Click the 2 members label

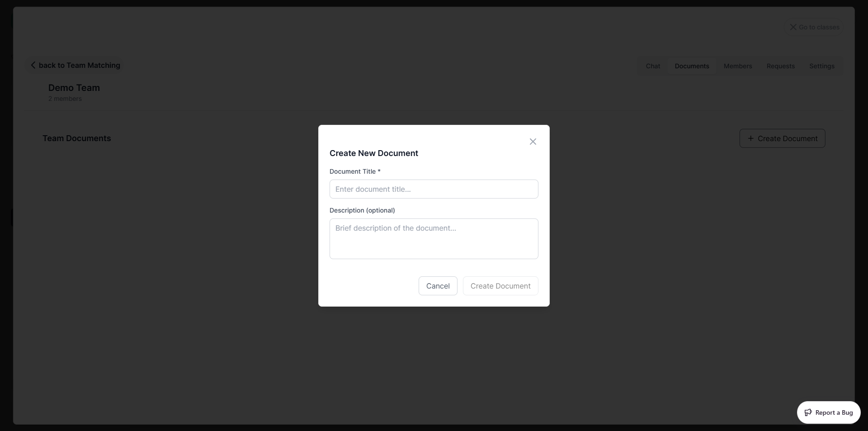65,98
